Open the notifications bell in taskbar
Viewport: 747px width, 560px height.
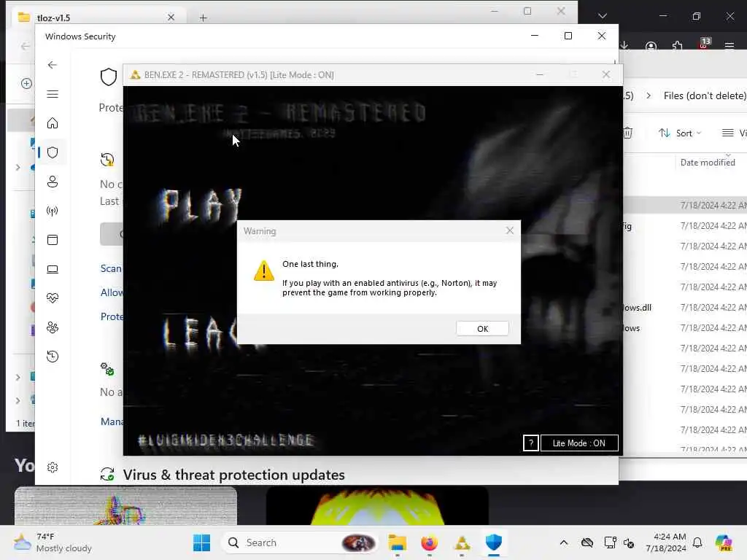[697, 542]
